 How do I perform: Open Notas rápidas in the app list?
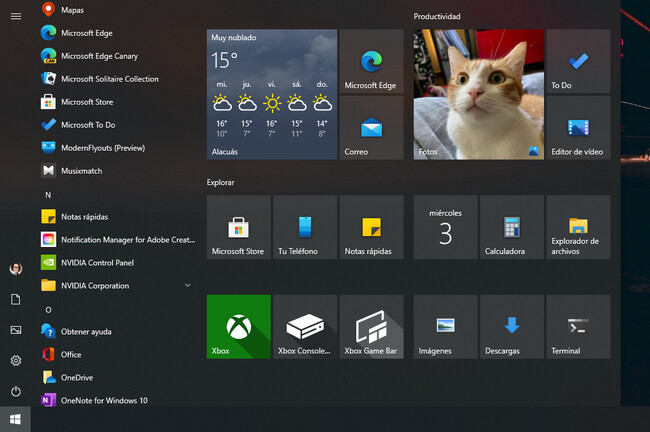click(x=116, y=216)
